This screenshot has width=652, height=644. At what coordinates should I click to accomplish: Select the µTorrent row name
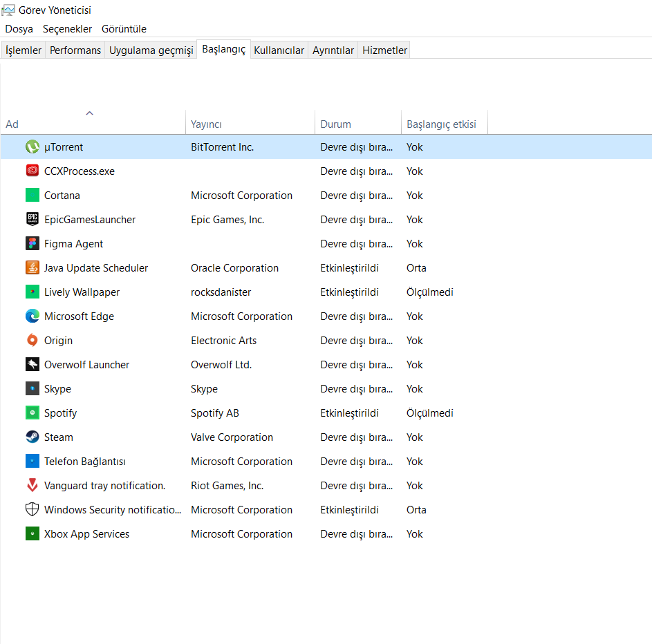coord(64,147)
